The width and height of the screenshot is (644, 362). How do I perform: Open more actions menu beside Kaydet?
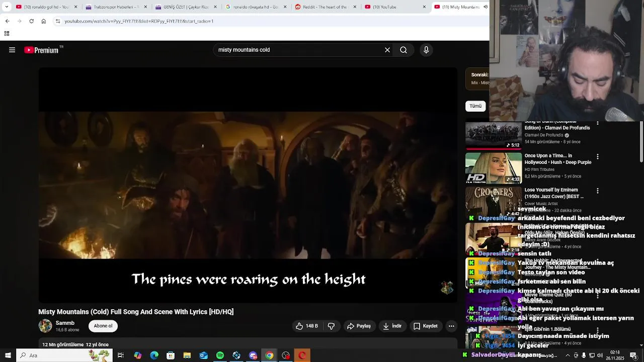click(x=451, y=326)
